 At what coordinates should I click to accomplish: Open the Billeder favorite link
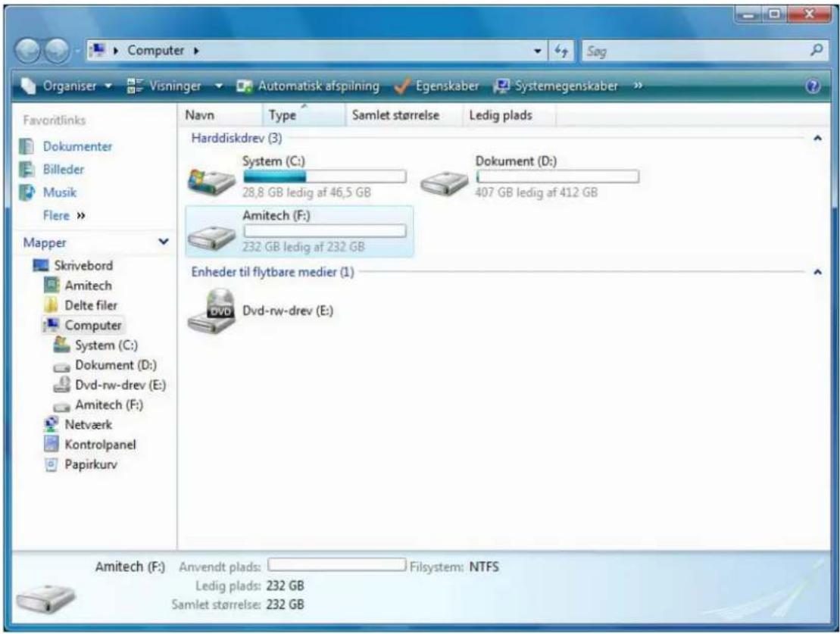click(x=64, y=170)
